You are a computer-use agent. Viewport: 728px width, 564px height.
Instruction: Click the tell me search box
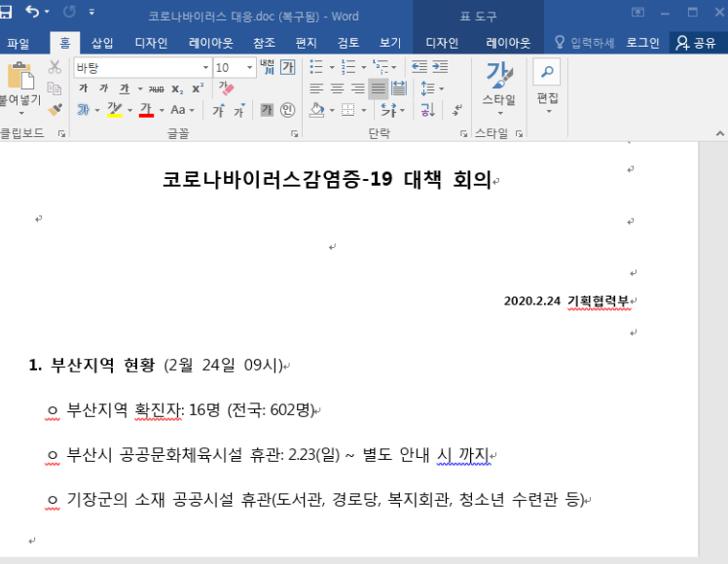coord(585,43)
